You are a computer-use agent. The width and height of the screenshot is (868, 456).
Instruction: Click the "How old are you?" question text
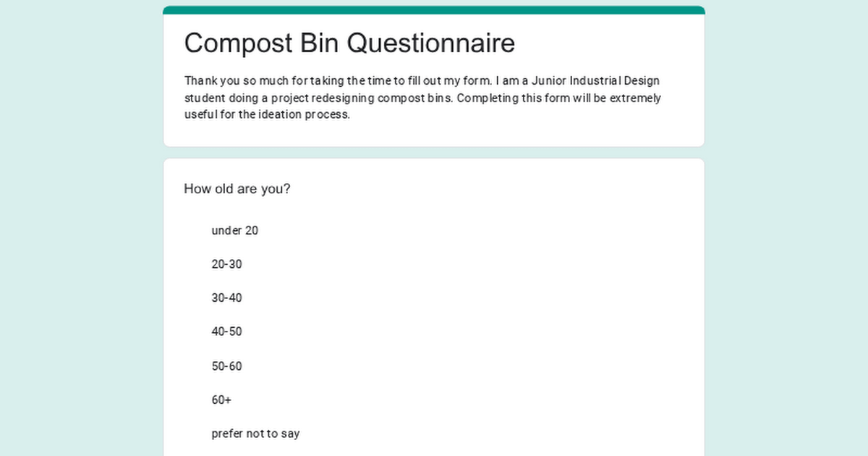point(237,190)
